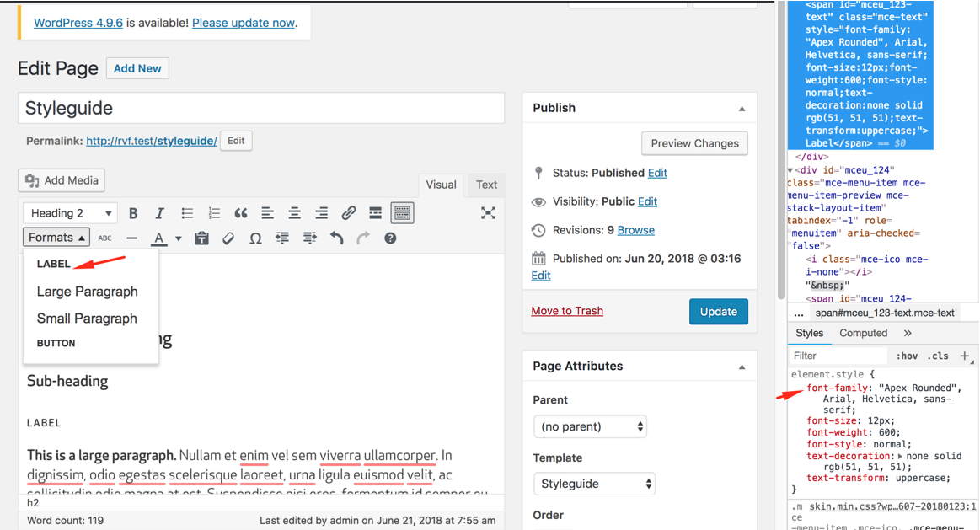This screenshot has width=980, height=530.
Task: Insert or edit link icon
Action: tap(349, 213)
